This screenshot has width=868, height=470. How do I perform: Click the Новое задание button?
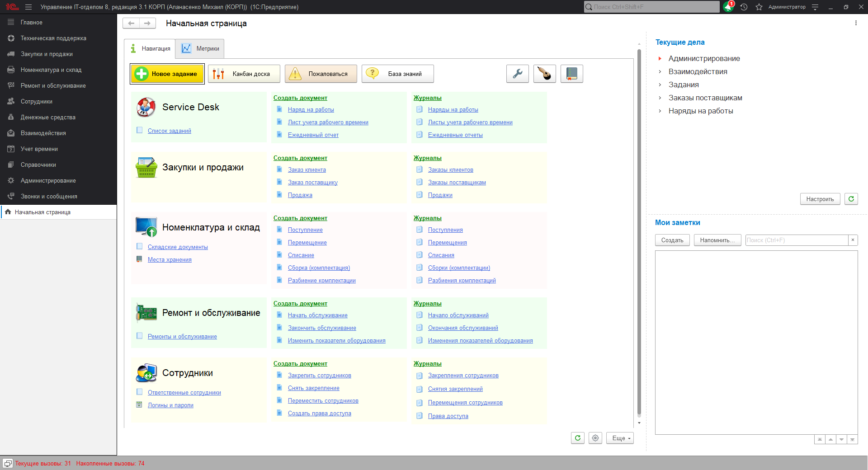[167, 74]
